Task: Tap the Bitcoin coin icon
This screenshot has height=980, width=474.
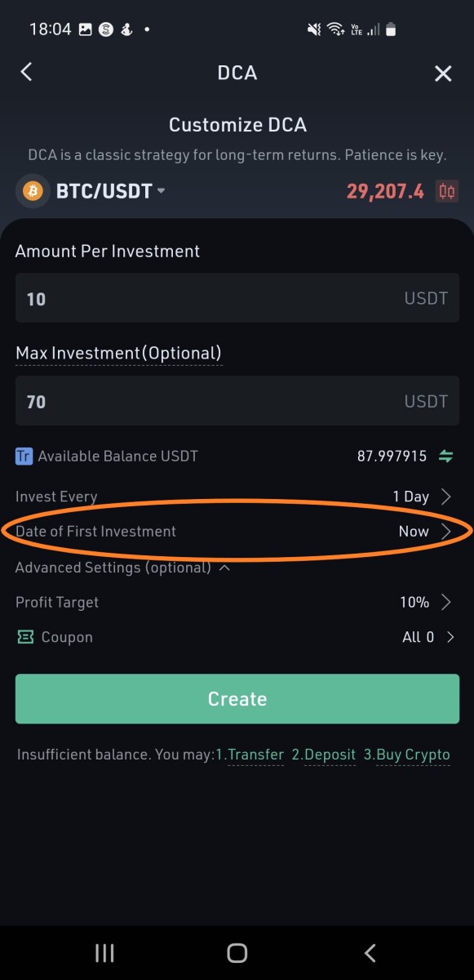Action: point(33,191)
